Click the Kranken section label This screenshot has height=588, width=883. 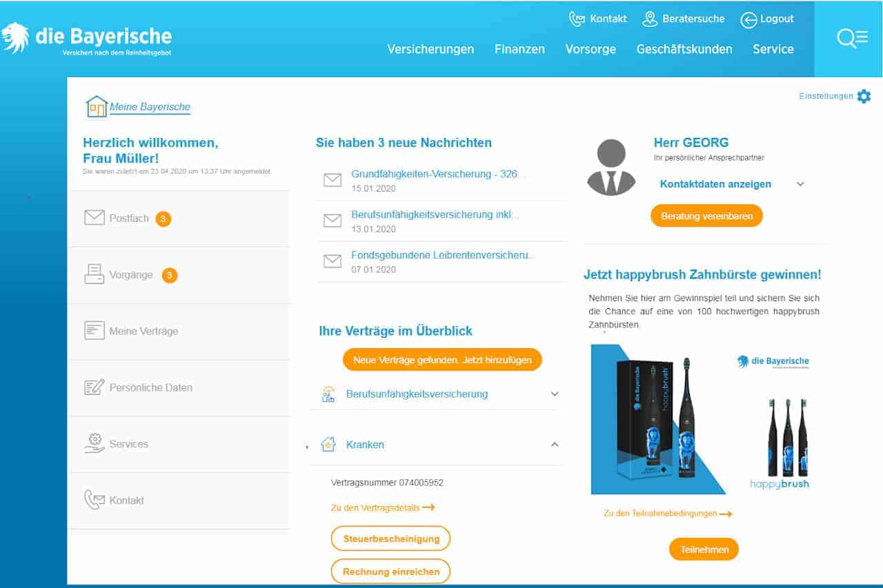point(365,445)
